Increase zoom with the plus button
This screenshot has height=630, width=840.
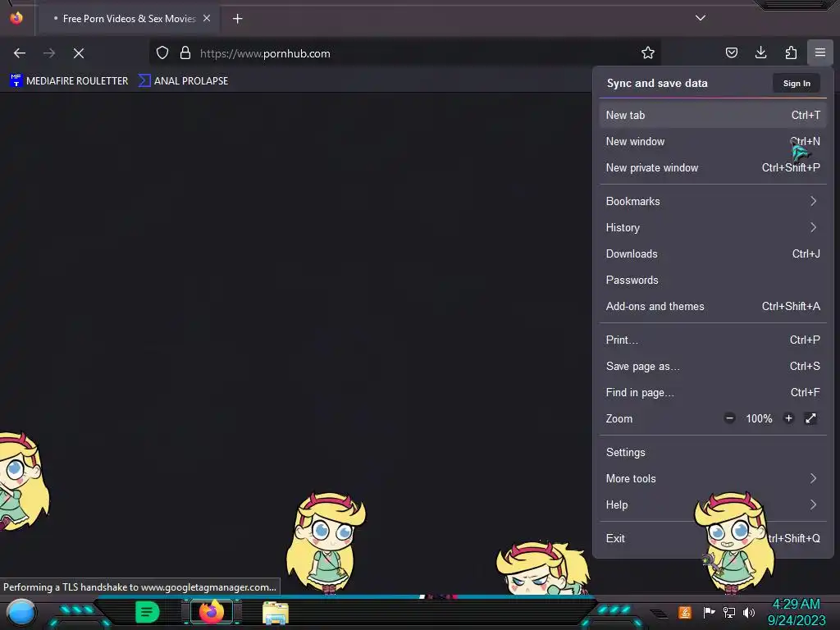point(788,418)
